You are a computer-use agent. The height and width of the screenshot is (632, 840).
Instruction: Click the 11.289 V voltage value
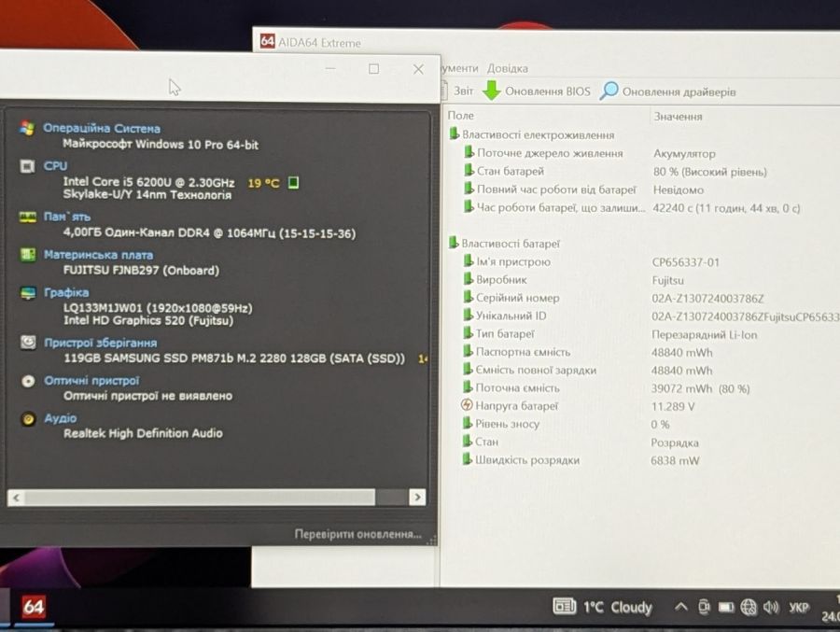tap(672, 406)
